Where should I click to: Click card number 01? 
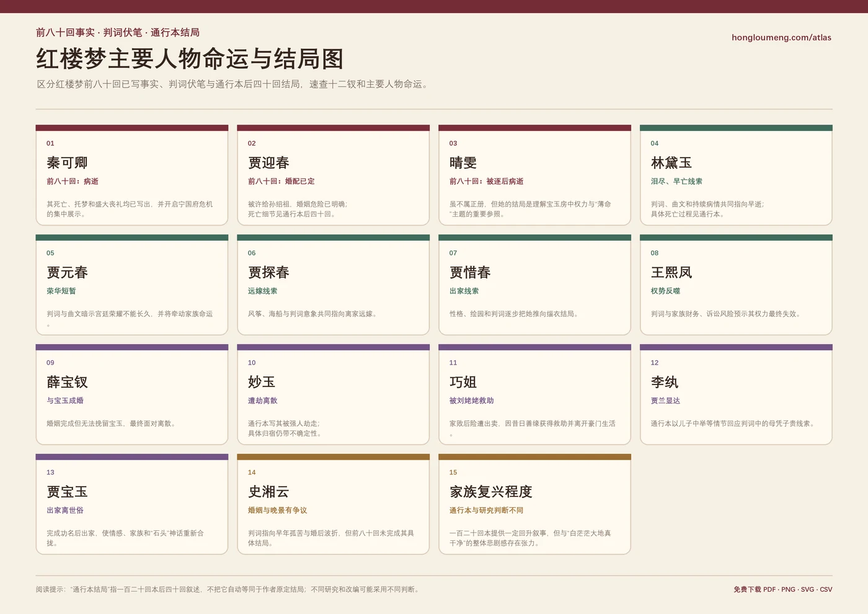click(x=50, y=143)
